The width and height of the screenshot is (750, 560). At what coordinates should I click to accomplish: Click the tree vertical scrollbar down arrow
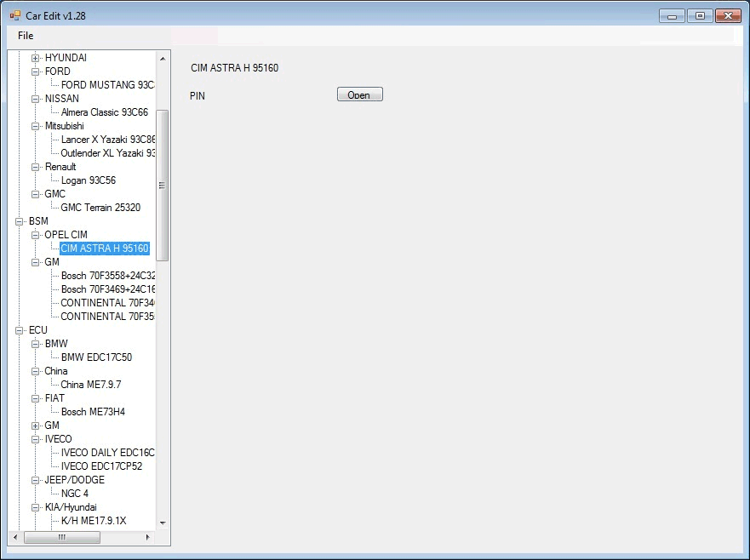163,523
